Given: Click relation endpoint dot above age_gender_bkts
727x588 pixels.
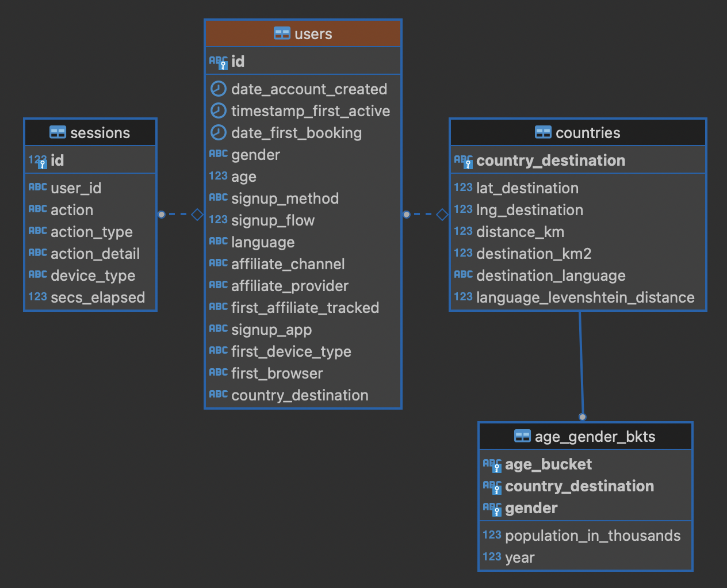Looking at the screenshot, I should point(583,417).
